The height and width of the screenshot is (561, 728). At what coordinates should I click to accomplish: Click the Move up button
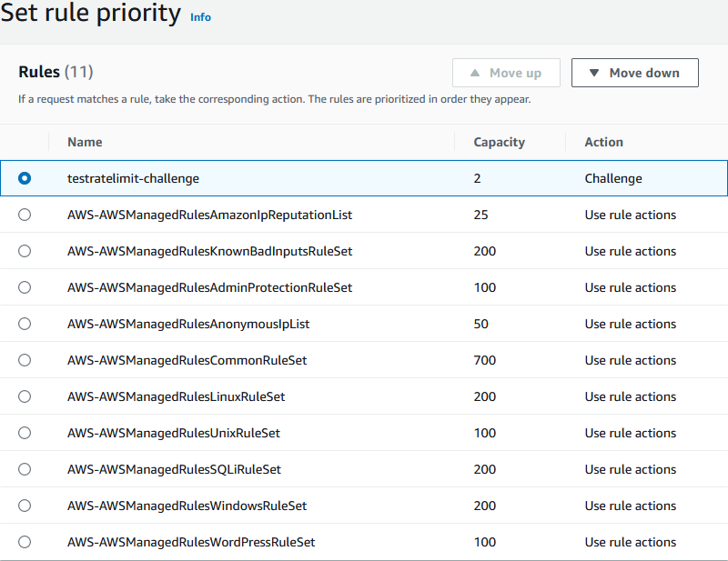coord(506,73)
